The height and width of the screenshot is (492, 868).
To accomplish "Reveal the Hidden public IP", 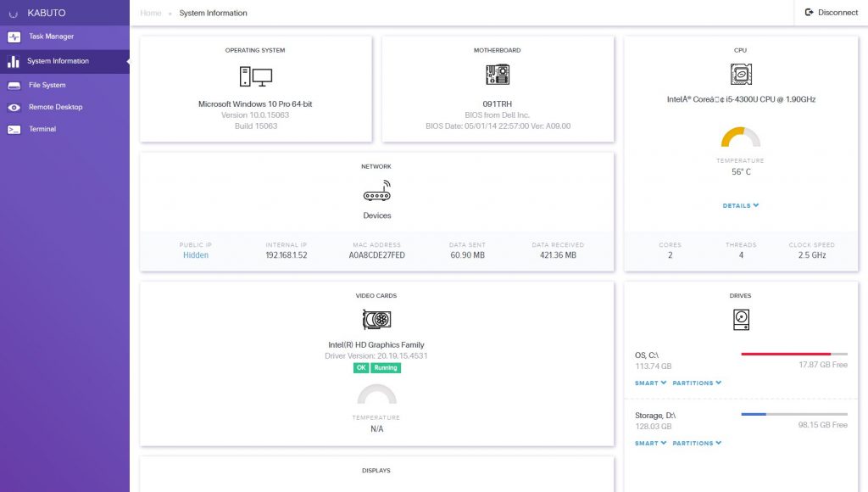I will (196, 254).
